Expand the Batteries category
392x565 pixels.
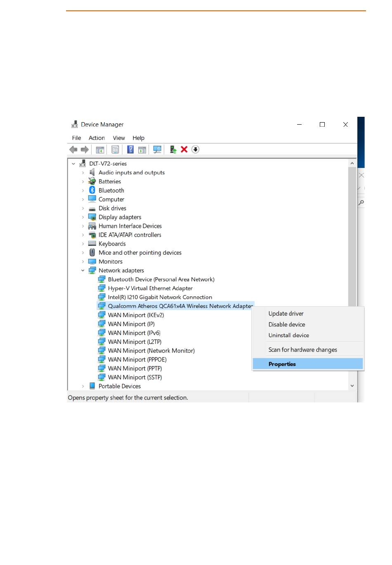[83, 182]
